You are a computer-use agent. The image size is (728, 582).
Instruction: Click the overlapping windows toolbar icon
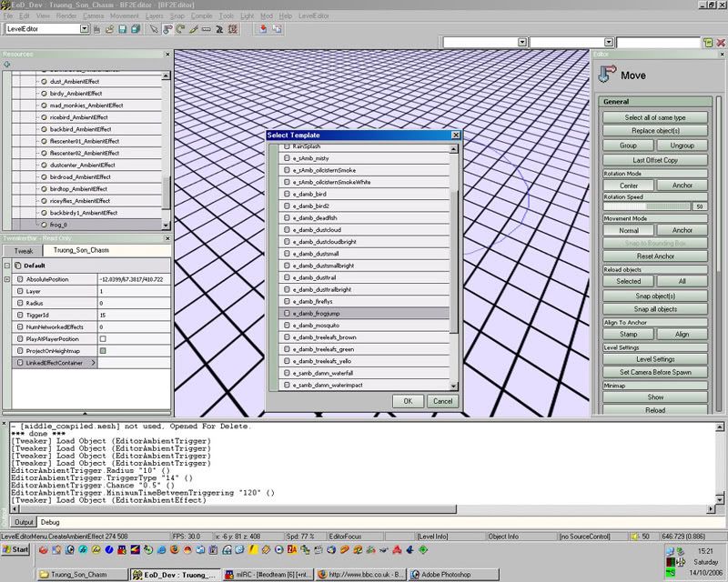(x=277, y=29)
